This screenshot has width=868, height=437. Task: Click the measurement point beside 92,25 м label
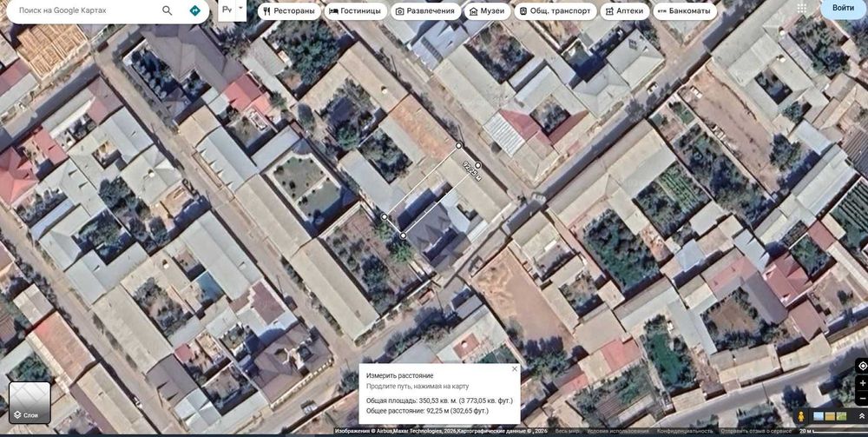[478, 165]
